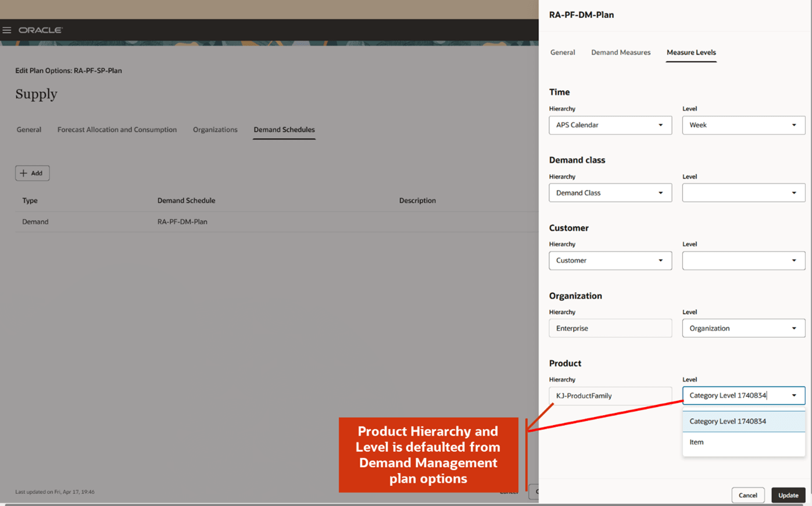Switch to Demand Measures tab

click(621, 52)
